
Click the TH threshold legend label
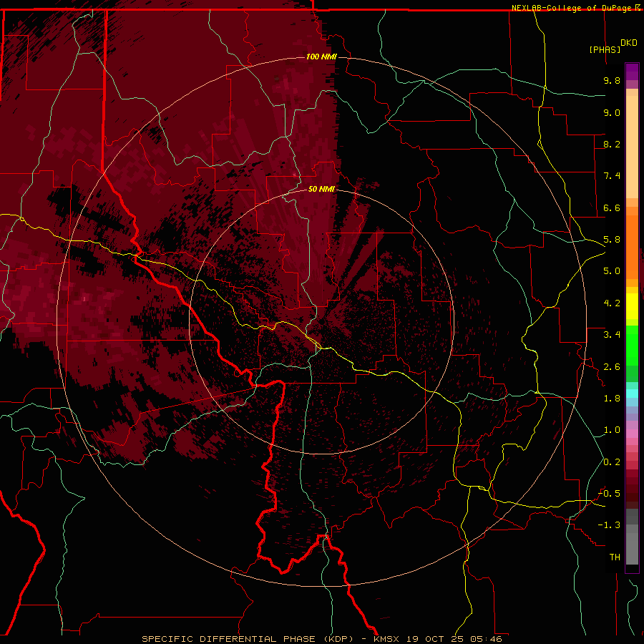[x=615, y=557]
